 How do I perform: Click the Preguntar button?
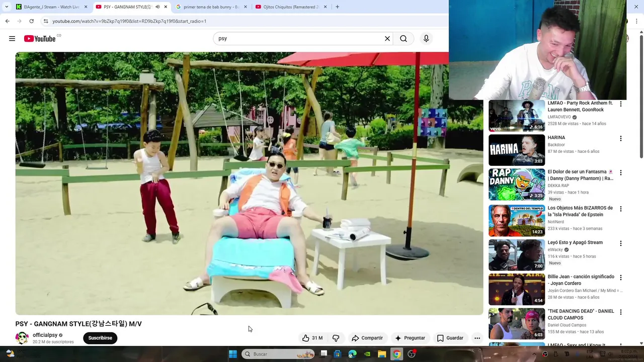point(410,338)
